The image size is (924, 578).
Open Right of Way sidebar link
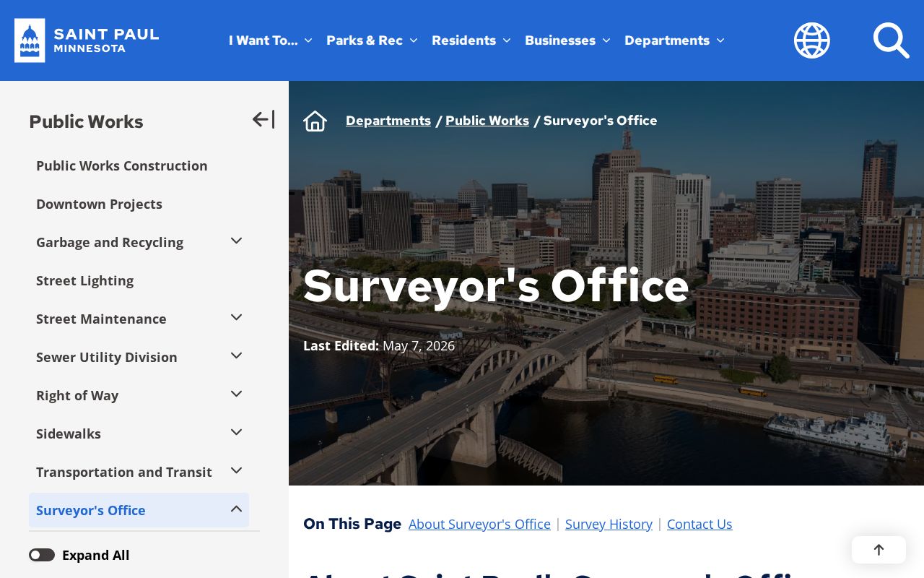[77, 395]
